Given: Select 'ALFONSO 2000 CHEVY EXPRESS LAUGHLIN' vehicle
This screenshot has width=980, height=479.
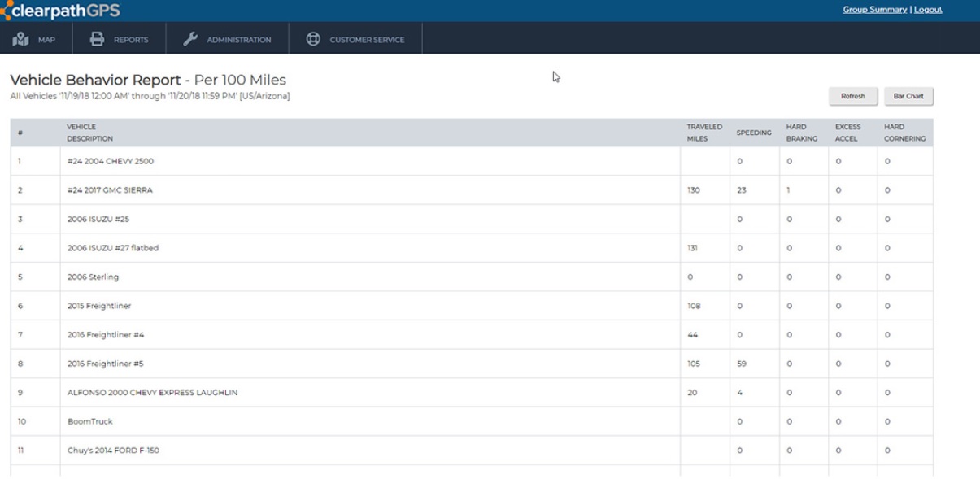Looking at the screenshot, I should pyautogui.click(x=153, y=392).
